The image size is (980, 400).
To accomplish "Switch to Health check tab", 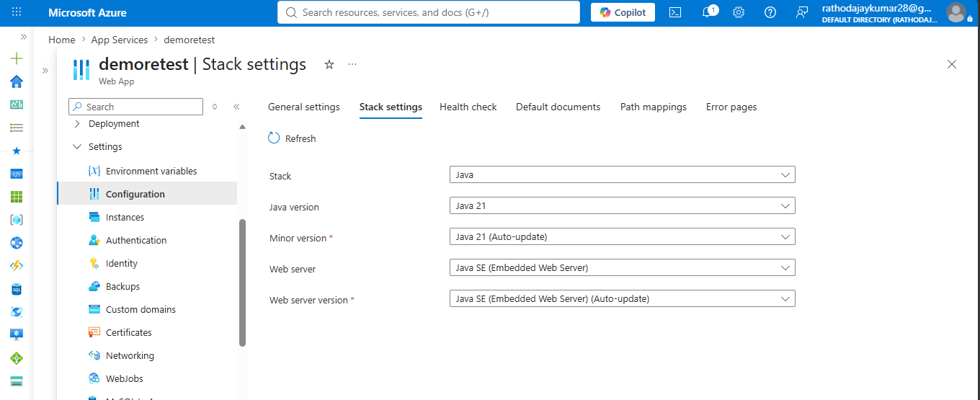I will (468, 107).
